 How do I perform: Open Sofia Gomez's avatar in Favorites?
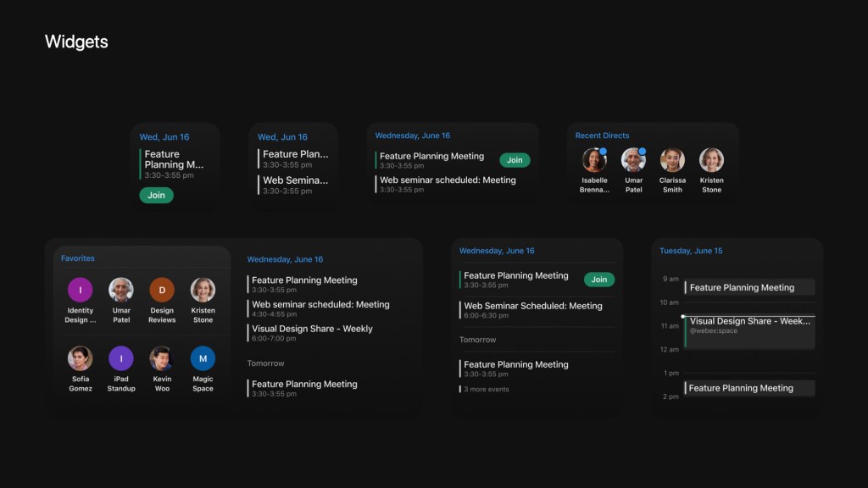coord(80,358)
